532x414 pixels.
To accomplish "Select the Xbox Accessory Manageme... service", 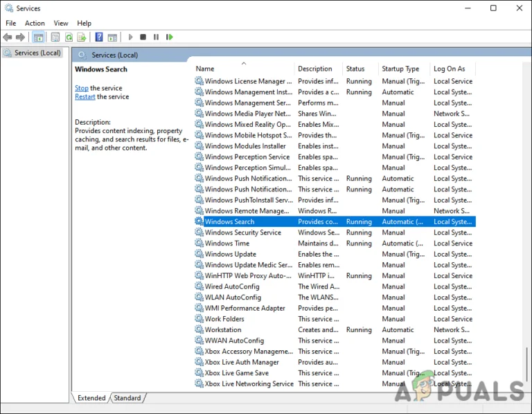I will (x=335, y=351).
